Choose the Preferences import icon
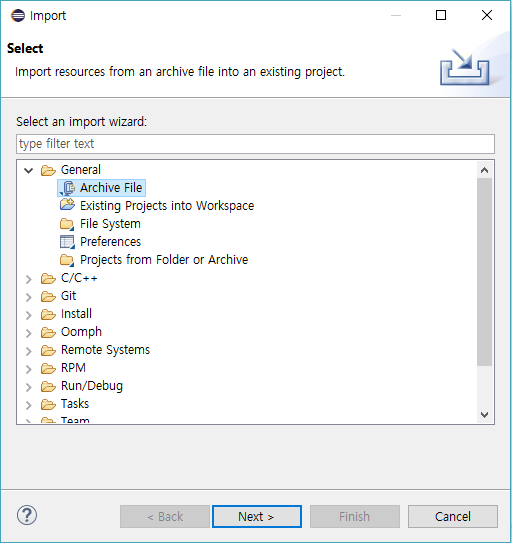The width and height of the screenshot is (512, 543). 67,242
